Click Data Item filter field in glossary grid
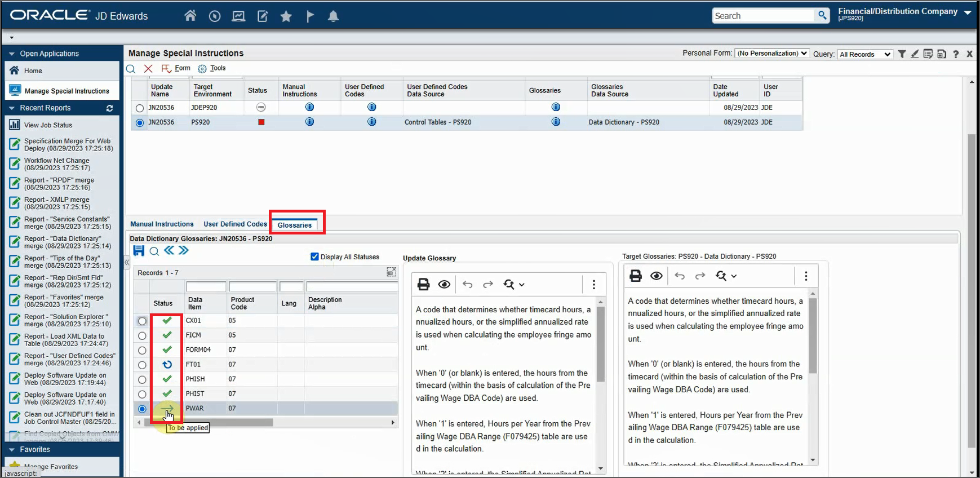The height and width of the screenshot is (478, 980). (206, 287)
